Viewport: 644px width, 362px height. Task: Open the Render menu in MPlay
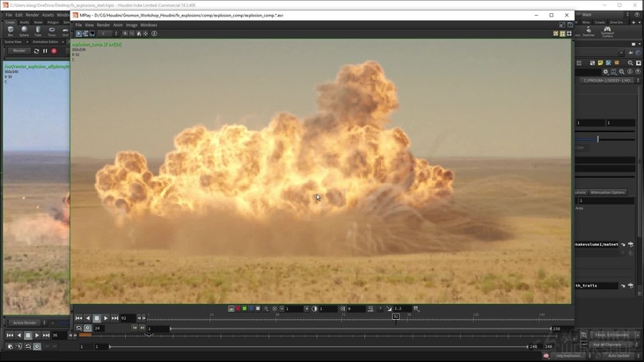103,25
